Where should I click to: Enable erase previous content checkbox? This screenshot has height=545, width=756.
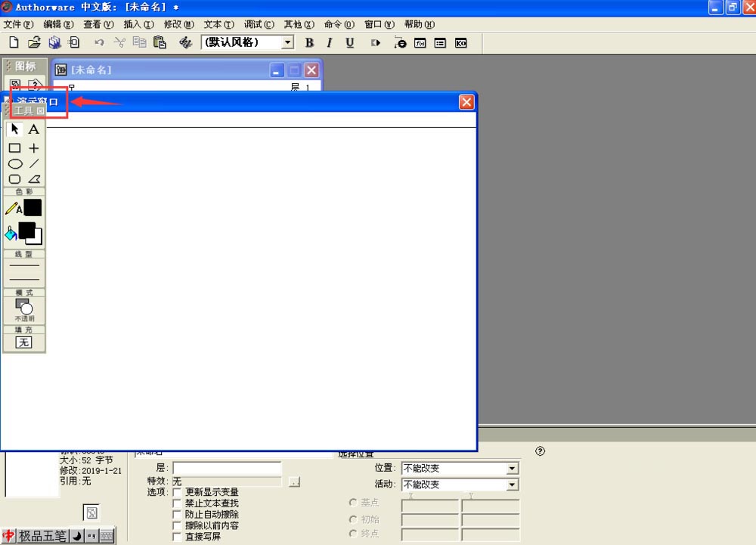pyautogui.click(x=178, y=525)
